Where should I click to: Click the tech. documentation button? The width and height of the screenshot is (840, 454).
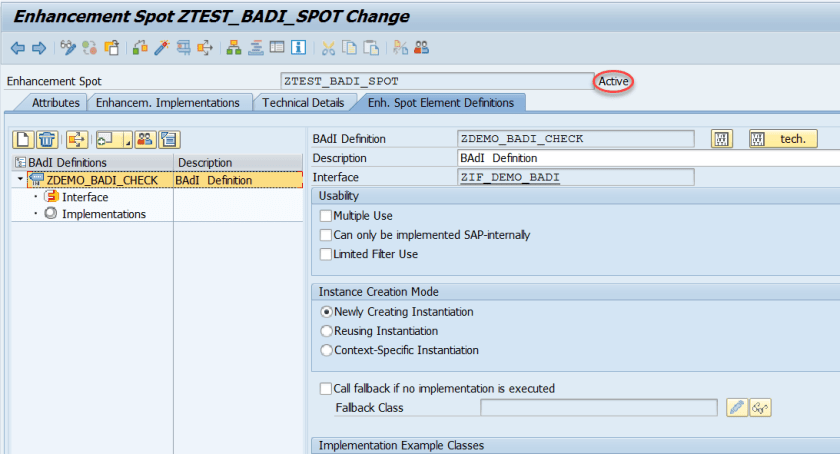783,139
